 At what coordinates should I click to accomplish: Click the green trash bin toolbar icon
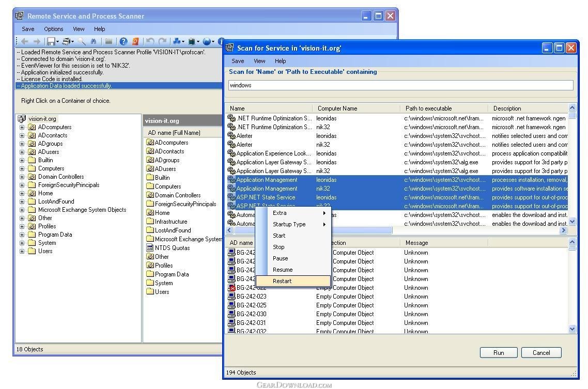[x=192, y=42]
